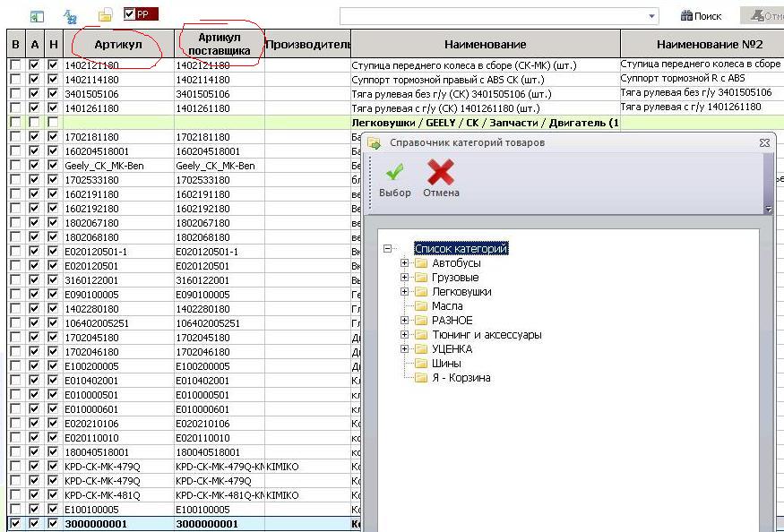Screen dimensions: 784x532
Task: Select the Артикул cell E020120501-1
Action: [118, 252]
